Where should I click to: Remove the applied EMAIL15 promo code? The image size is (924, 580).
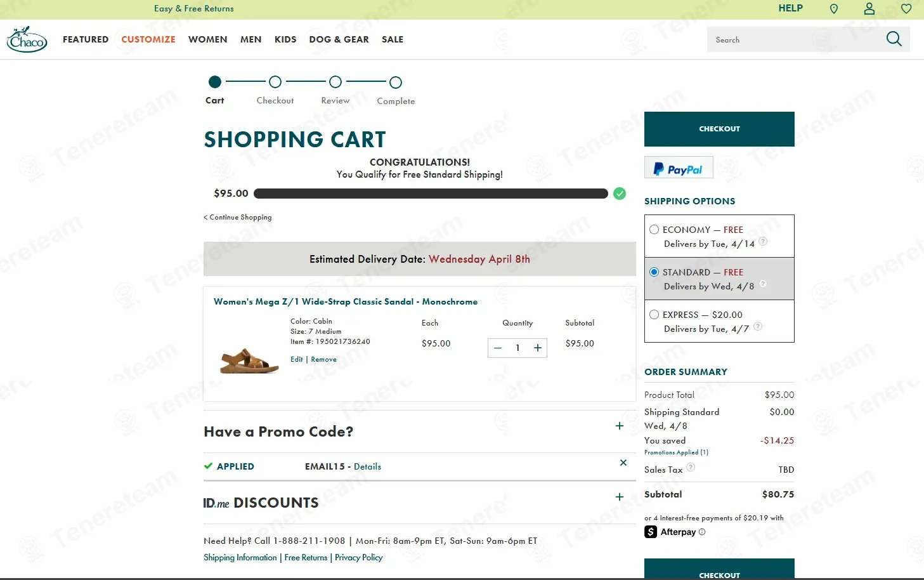[x=623, y=463]
